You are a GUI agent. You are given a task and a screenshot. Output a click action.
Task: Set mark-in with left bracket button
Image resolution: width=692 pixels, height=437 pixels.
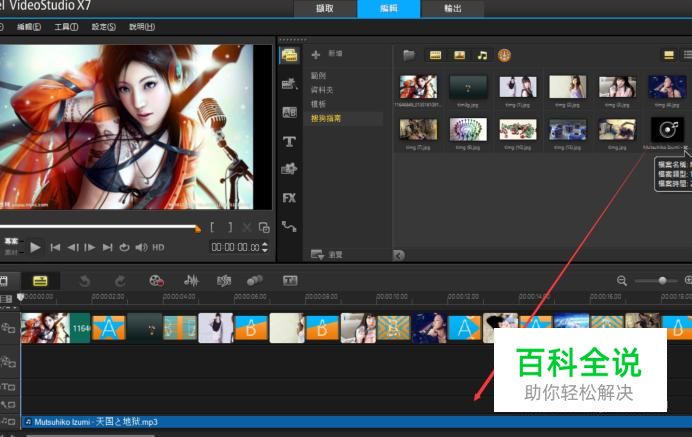point(212,227)
